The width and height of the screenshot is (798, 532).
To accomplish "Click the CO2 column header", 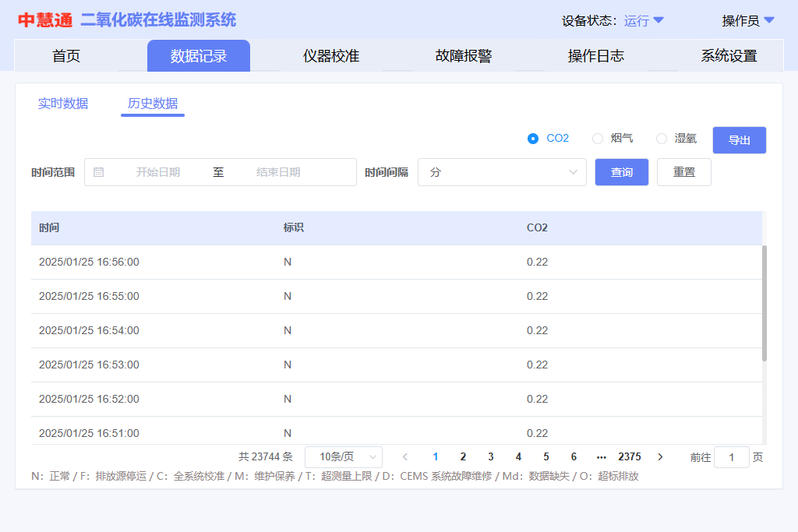I will pyautogui.click(x=537, y=228).
